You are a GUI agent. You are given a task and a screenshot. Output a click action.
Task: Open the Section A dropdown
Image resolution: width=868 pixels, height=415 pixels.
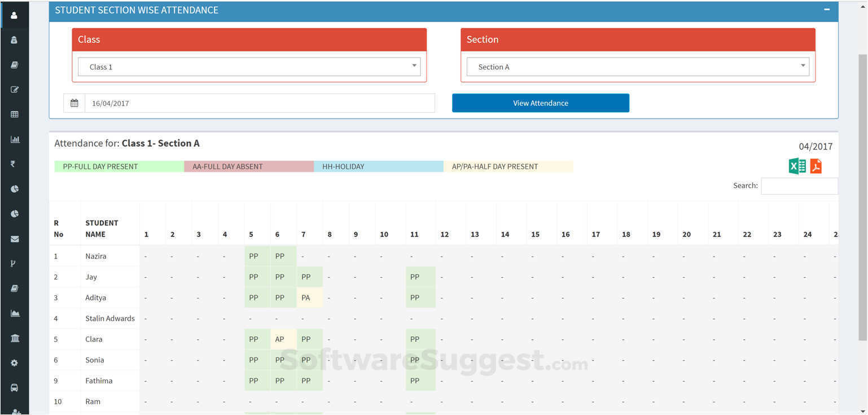(638, 67)
